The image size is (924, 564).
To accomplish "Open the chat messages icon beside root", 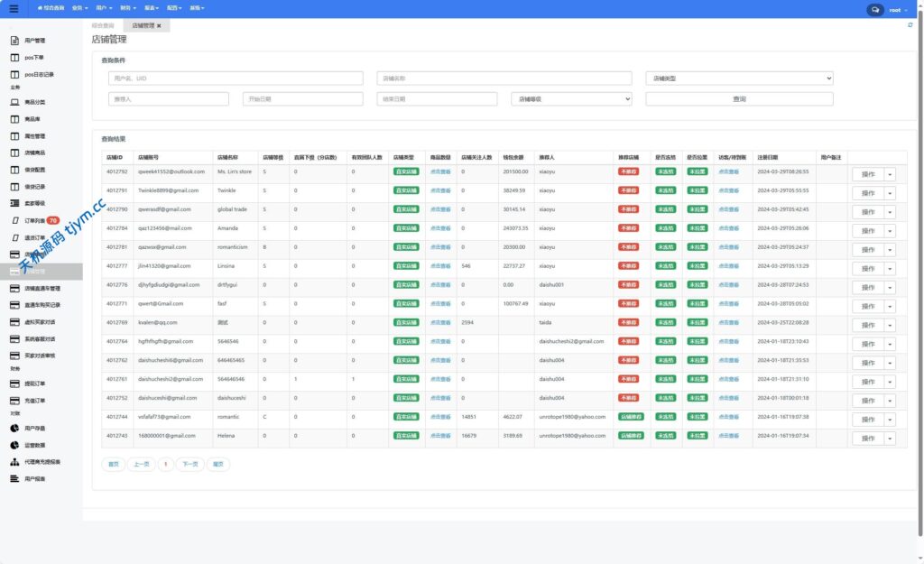I will click(874, 10).
